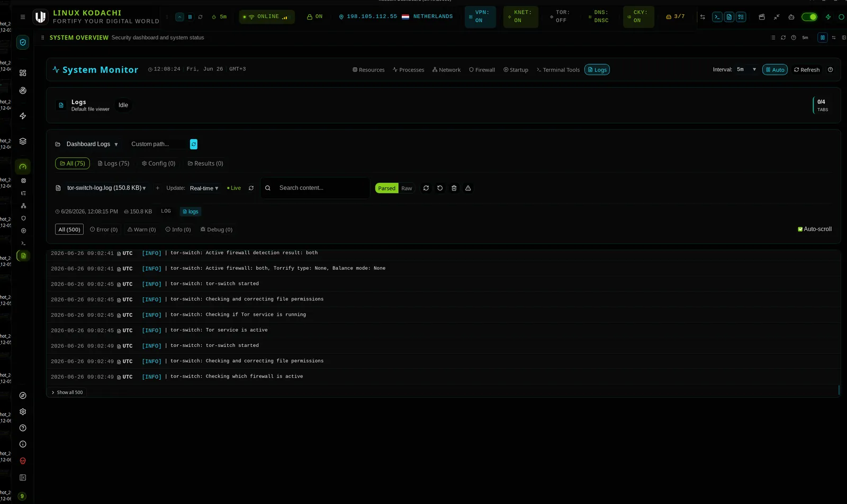Filter log entries by Warn (0)
Screen dimensions: 847x504
(141, 230)
